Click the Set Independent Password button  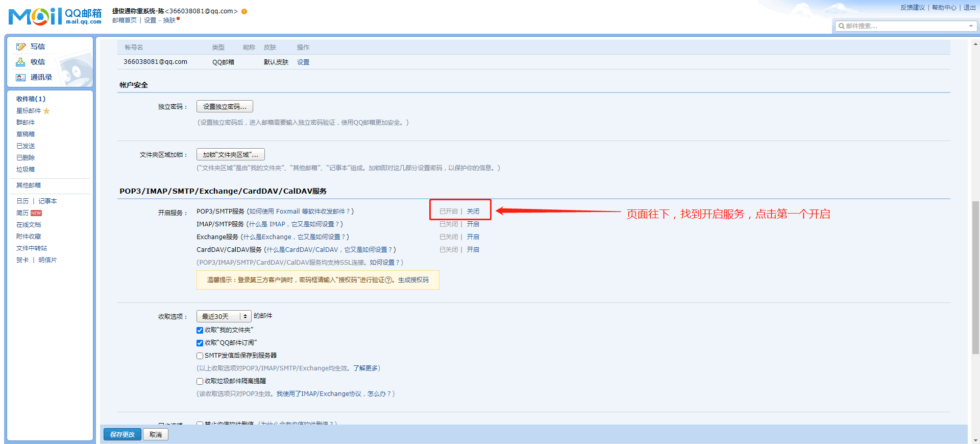225,106
